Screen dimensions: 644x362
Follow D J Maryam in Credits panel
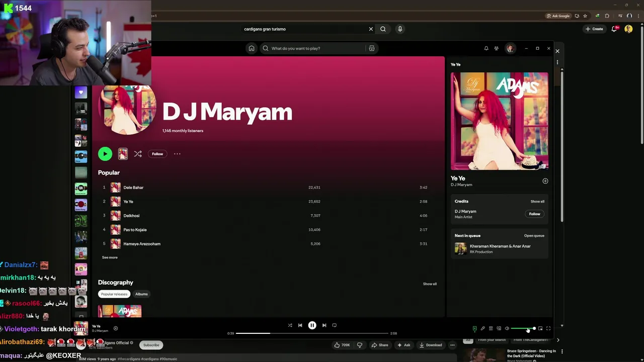[x=534, y=214]
